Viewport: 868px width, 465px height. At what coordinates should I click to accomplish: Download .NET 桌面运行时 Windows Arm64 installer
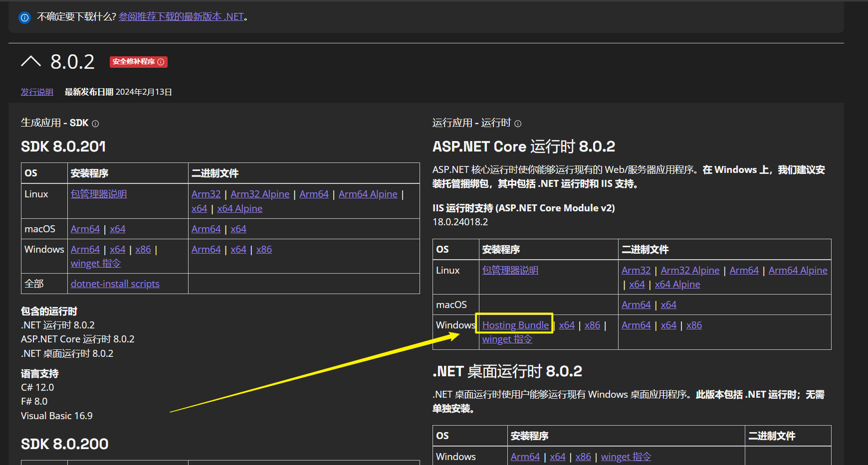[x=525, y=457]
